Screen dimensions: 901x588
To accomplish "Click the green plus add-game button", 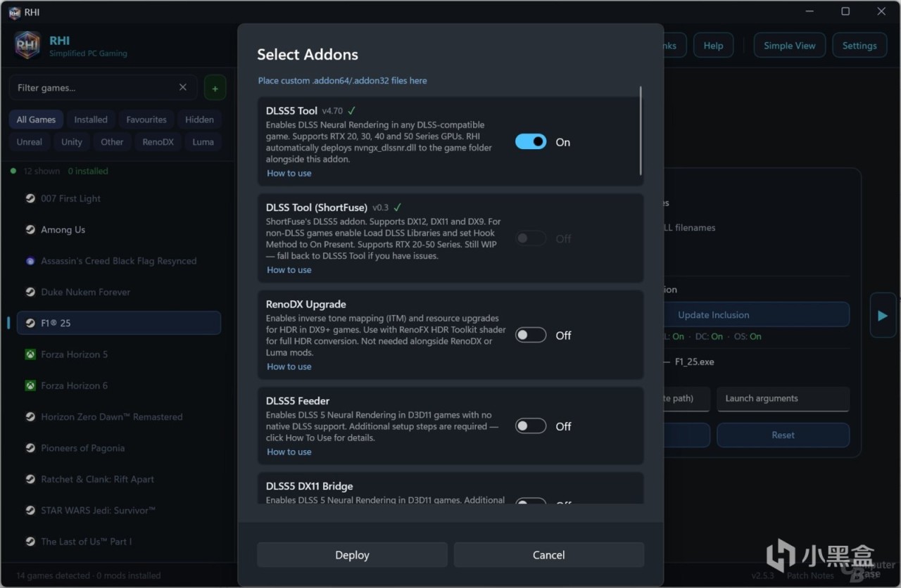I will point(215,88).
